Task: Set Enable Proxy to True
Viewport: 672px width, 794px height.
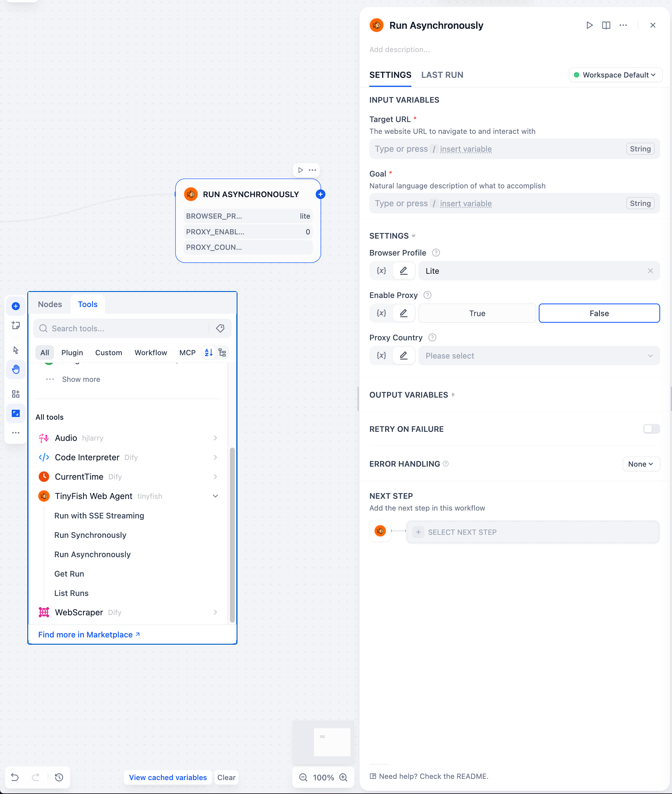Action: (477, 313)
